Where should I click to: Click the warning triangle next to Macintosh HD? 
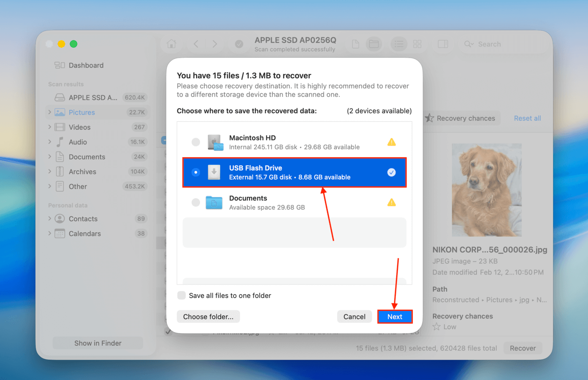[x=391, y=142]
